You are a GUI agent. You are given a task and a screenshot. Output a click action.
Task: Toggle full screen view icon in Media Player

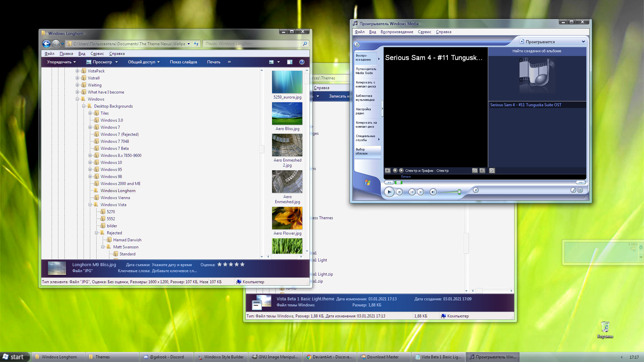pyautogui.click(x=482, y=170)
